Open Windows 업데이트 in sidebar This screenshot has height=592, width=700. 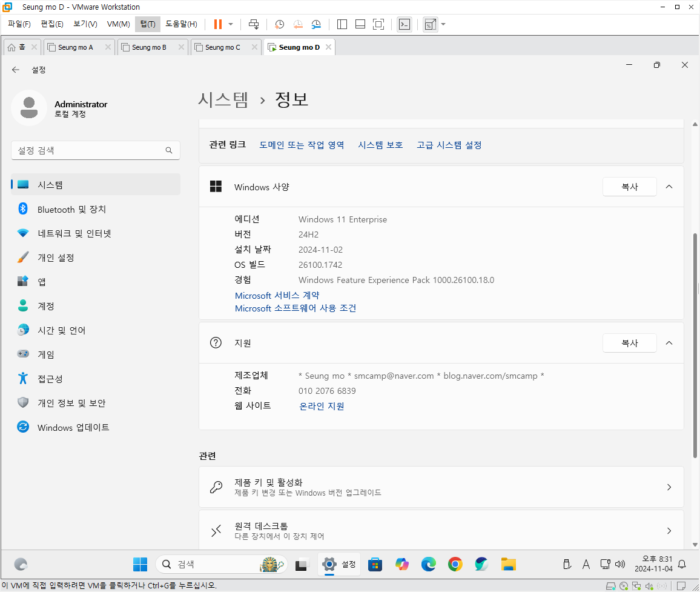(x=96, y=427)
